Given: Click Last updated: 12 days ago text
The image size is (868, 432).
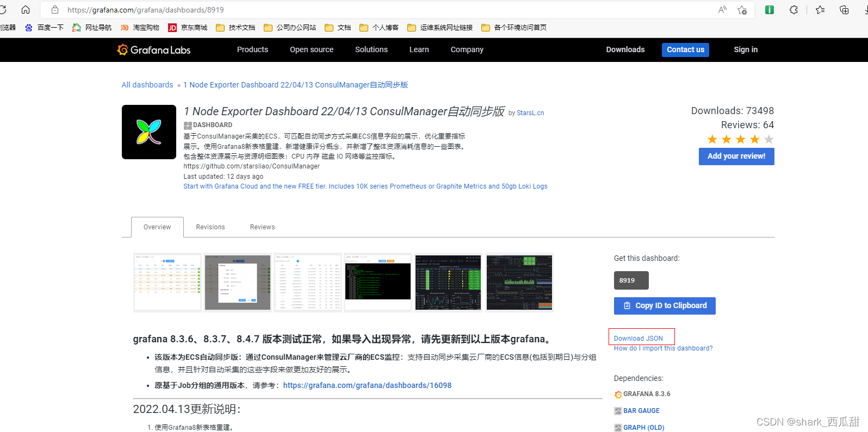Looking at the screenshot, I should pyautogui.click(x=224, y=177).
